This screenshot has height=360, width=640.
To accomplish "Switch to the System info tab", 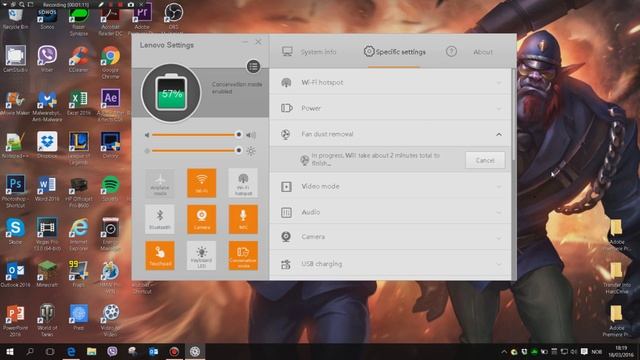I will (309, 52).
